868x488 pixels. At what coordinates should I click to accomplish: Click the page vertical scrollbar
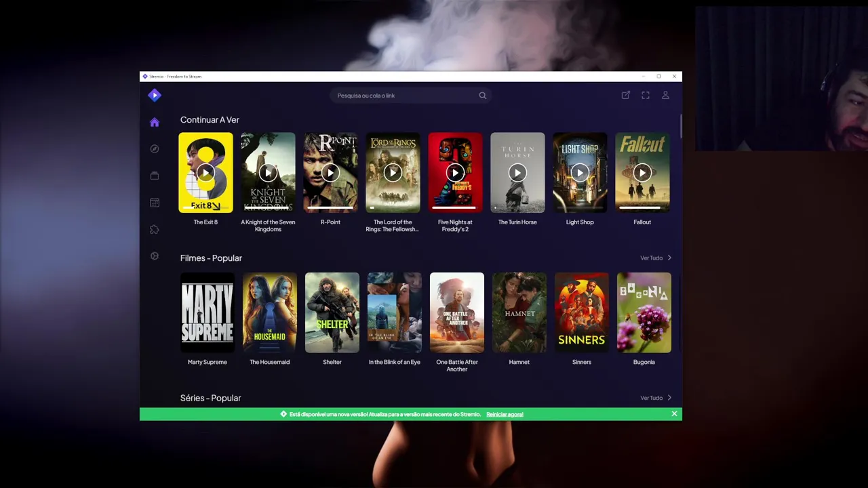680,125
